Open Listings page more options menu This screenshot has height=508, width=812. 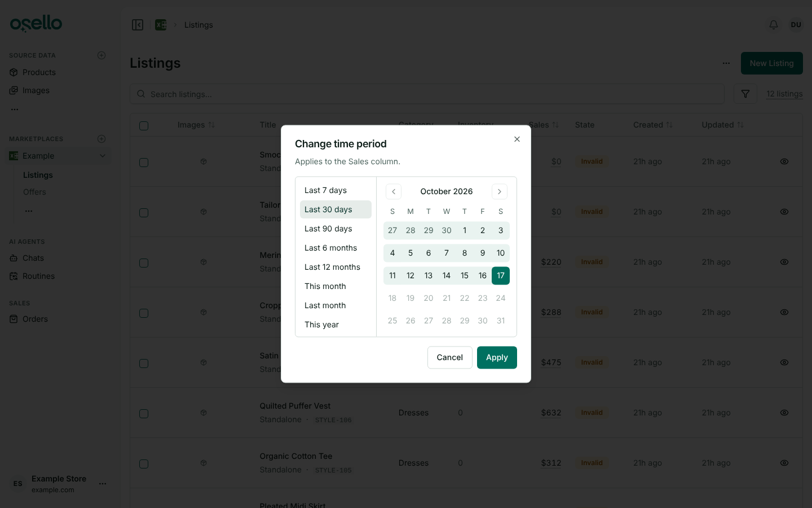726,63
